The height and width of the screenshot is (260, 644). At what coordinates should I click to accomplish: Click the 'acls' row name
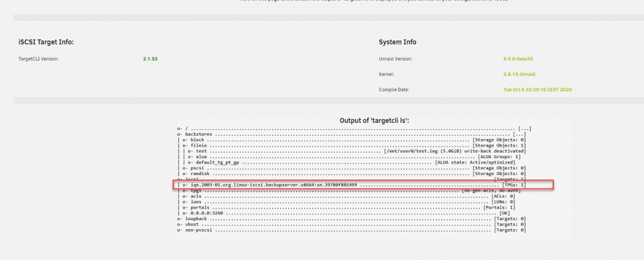coord(196,196)
